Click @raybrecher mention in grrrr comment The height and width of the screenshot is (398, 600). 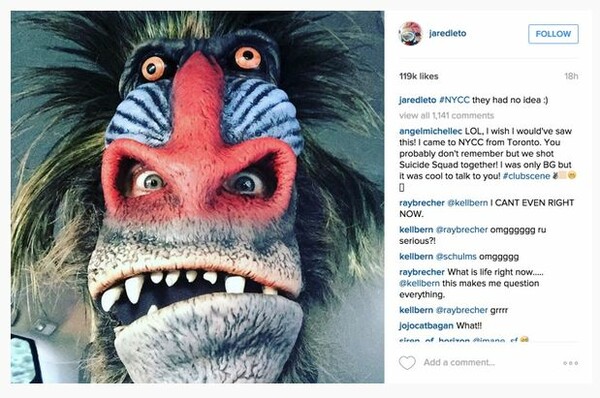point(462,310)
